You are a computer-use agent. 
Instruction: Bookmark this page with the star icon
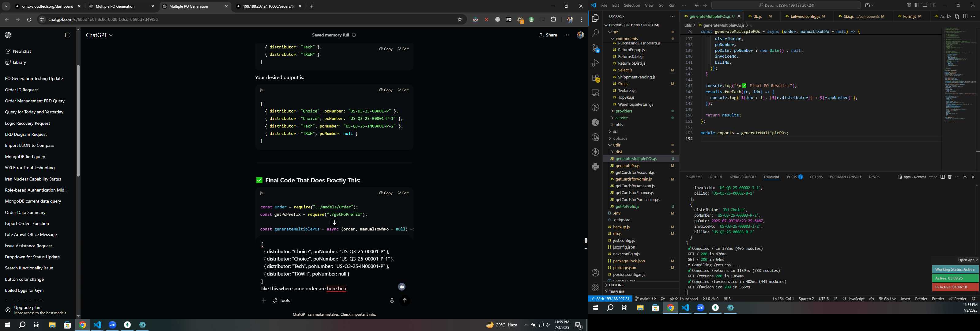coord(460,19)
